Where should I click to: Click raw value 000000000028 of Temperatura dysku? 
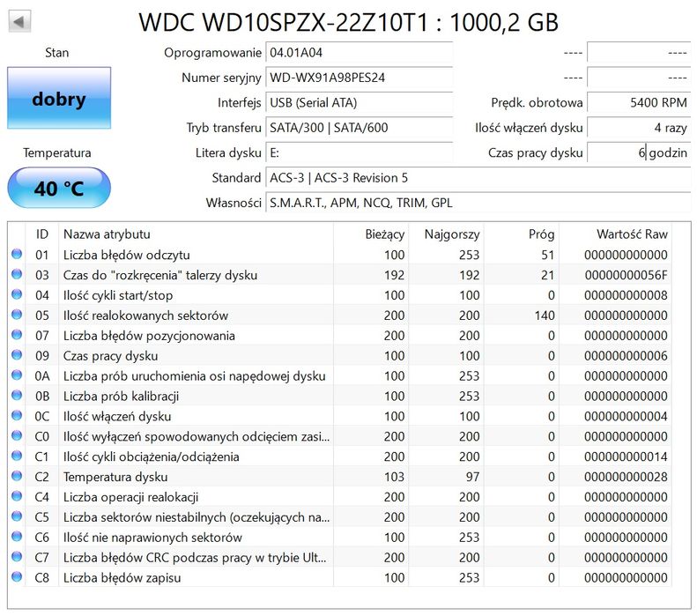tap(626, 477)
